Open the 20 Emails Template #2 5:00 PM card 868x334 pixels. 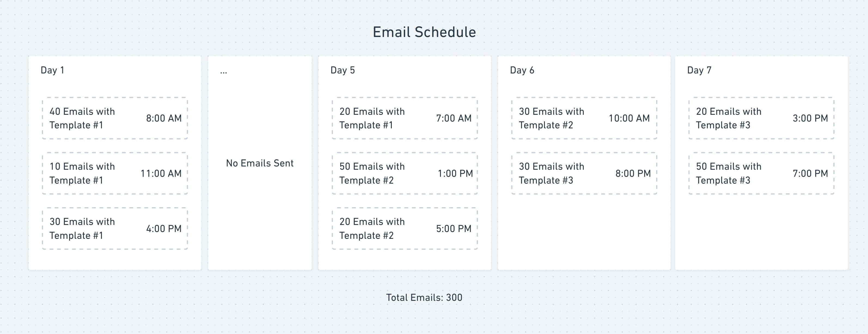pos(405,229)
